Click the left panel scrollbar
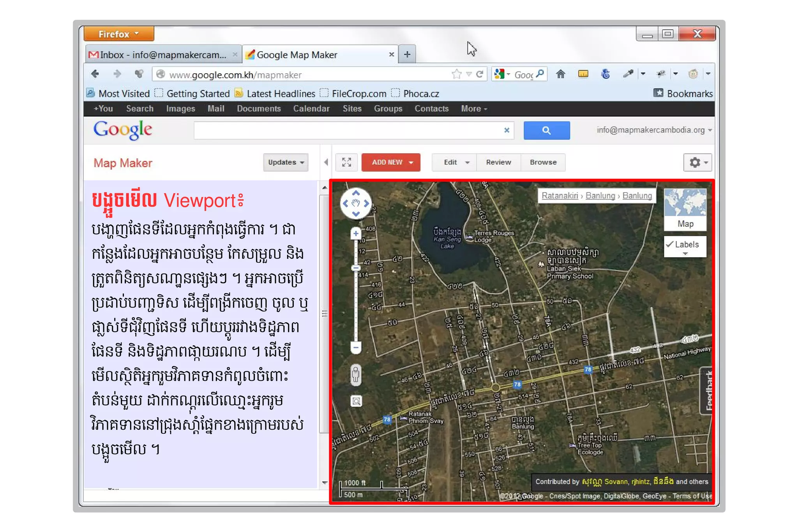798x532 pixels. point(324,314)
